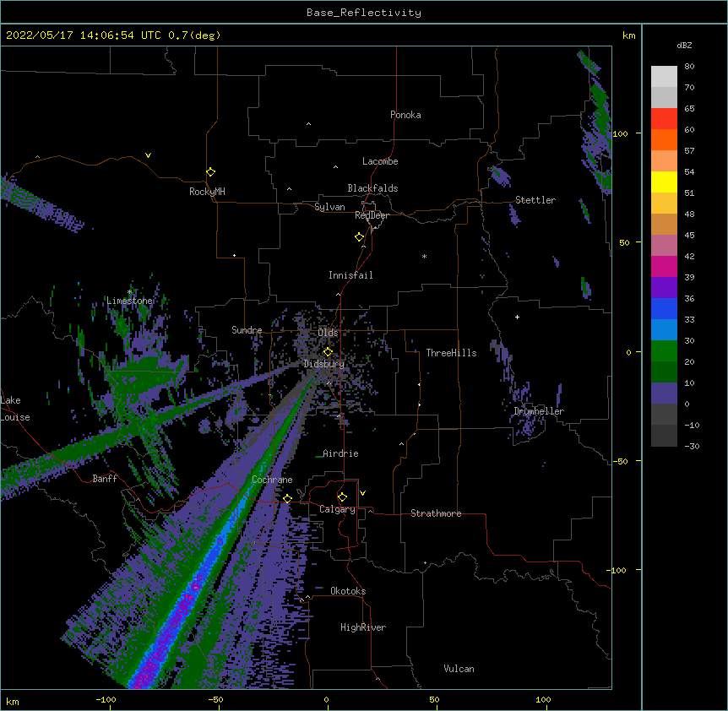Click the white asterisk east of Innisfail
This screenshot has width=728, height=711.
(x=424, y=257)
